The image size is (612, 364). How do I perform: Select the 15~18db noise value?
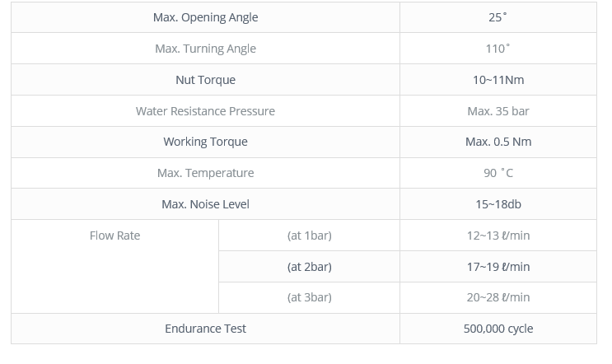coord(498,204)
